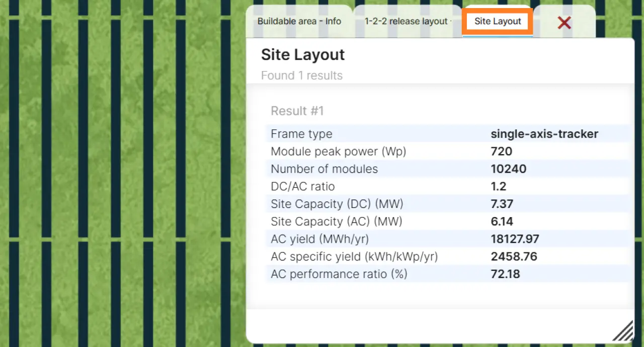Select Site Capacity (DC) value 7.37
The width and height of the screenshot is (644, 347).
tap(502, 204)
